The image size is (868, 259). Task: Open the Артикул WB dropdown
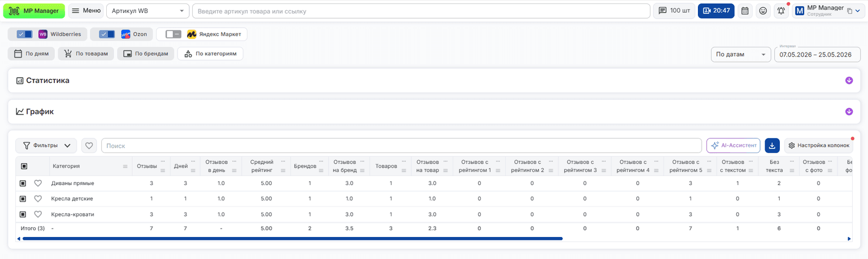click(x=148, y=11)
